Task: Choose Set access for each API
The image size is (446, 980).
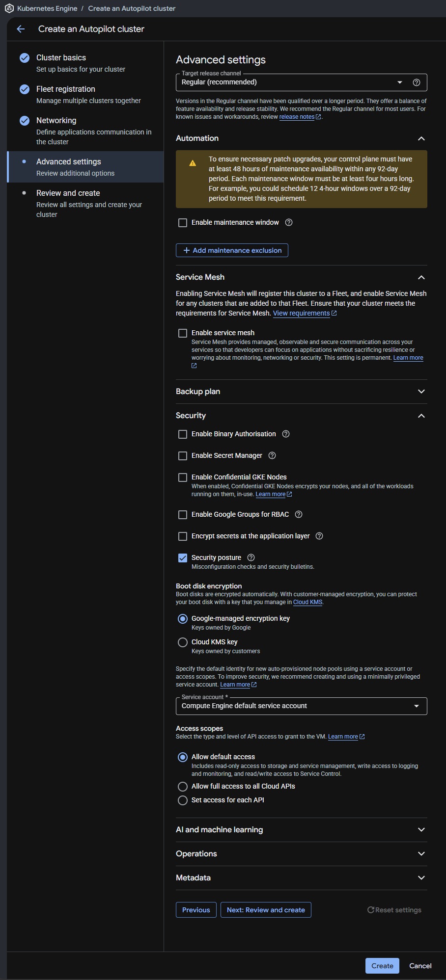Action: coord(183,800)
